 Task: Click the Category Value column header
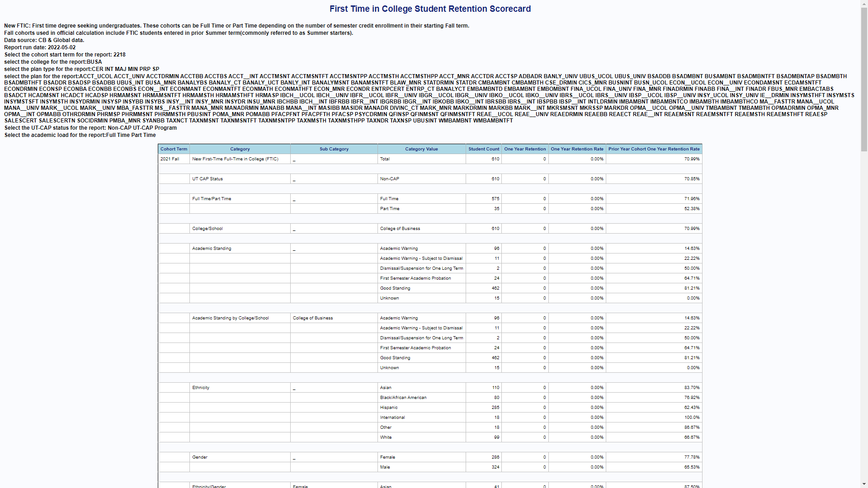[421, 149]
